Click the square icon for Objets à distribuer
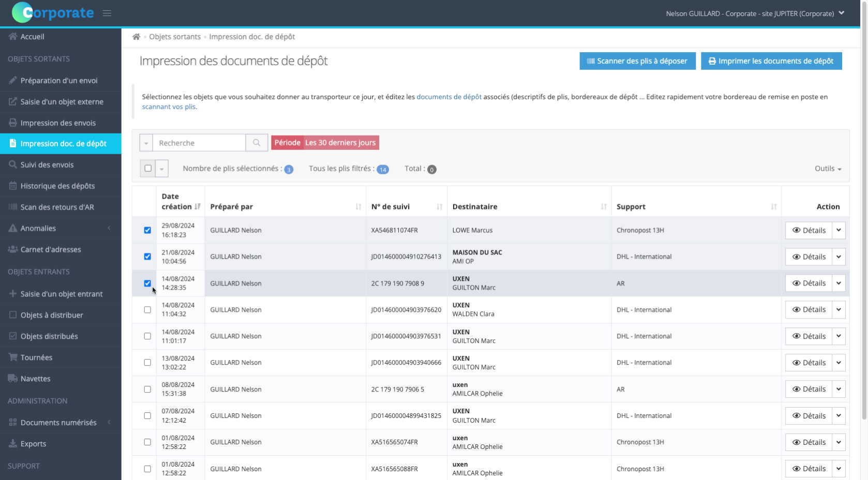 click(13, 314)
